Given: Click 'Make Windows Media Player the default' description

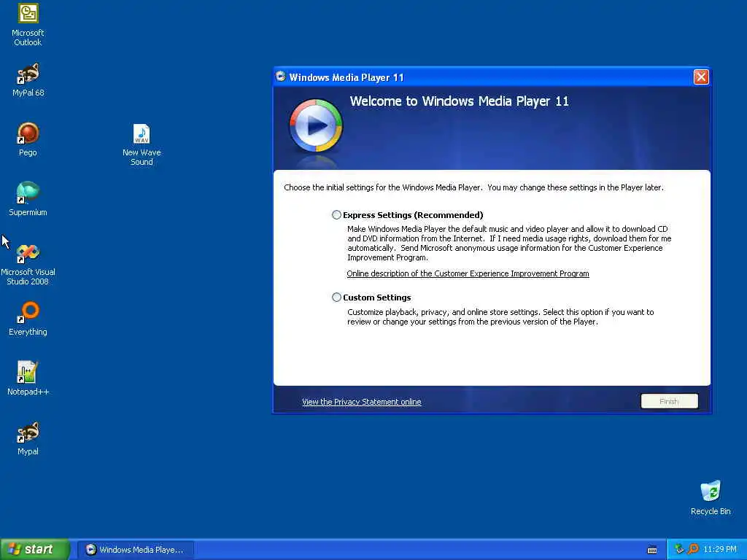Looking at the screenshot, I should pyautogui.click(x=509, y=243).
